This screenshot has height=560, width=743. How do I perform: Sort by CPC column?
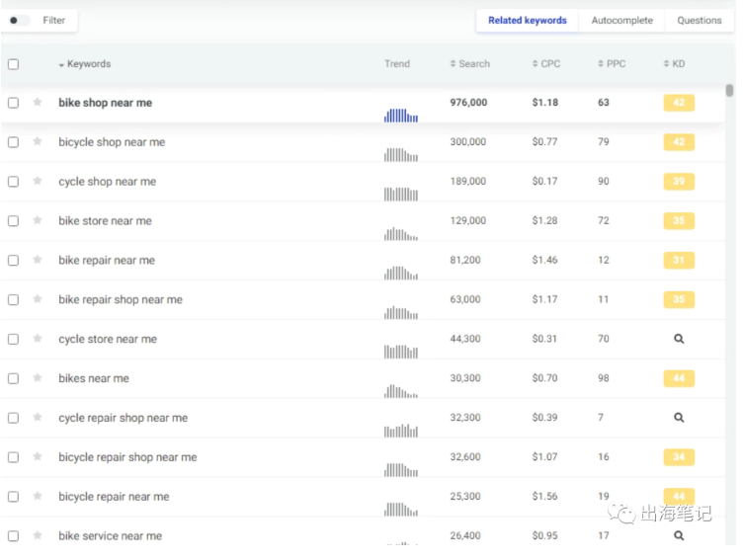[545, 63]
